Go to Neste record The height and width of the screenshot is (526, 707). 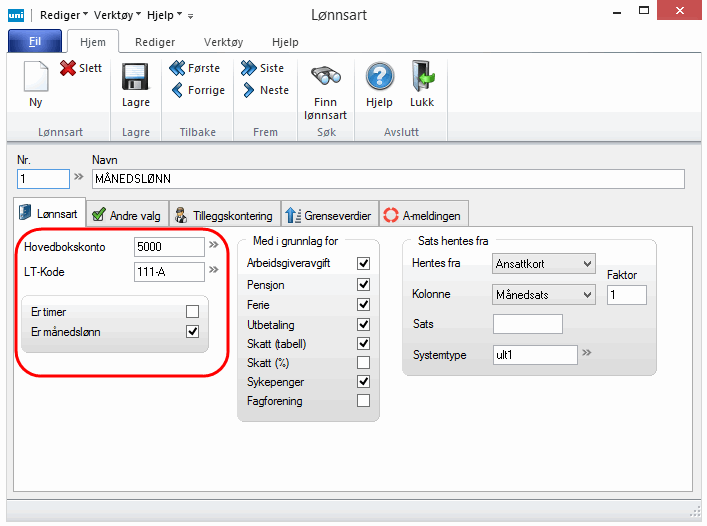pos(249,90)
